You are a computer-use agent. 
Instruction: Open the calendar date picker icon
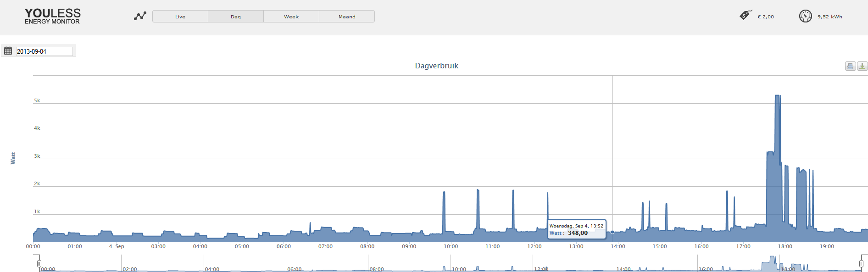click(8, 51)
